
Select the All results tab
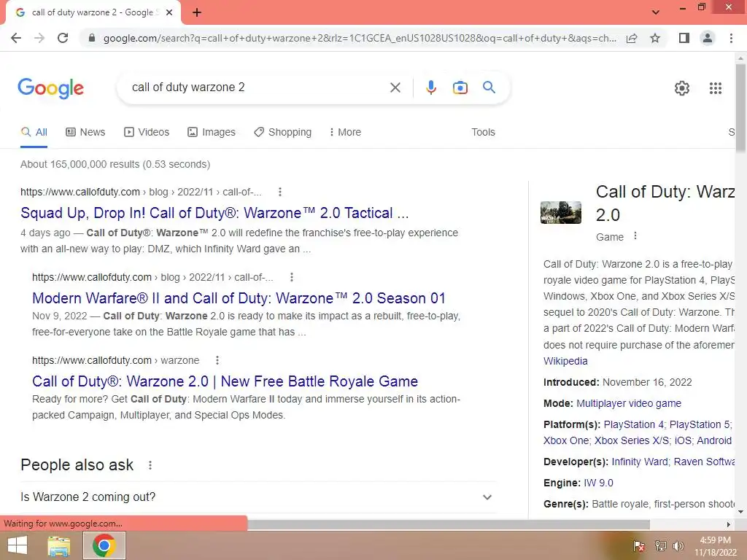pos(34,133)
